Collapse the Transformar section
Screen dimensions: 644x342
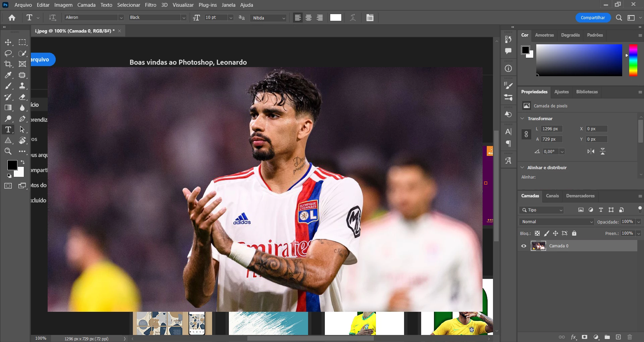(522, 118)
